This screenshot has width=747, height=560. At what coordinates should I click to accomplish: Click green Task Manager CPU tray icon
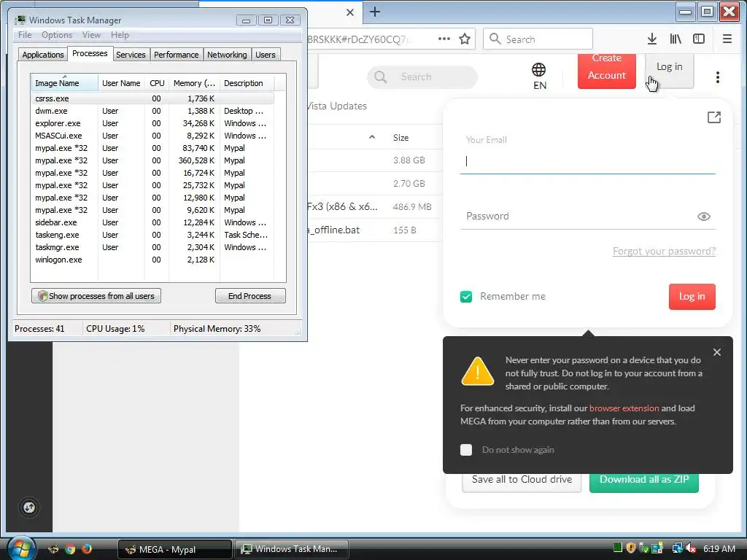click(x=618, y=548)
